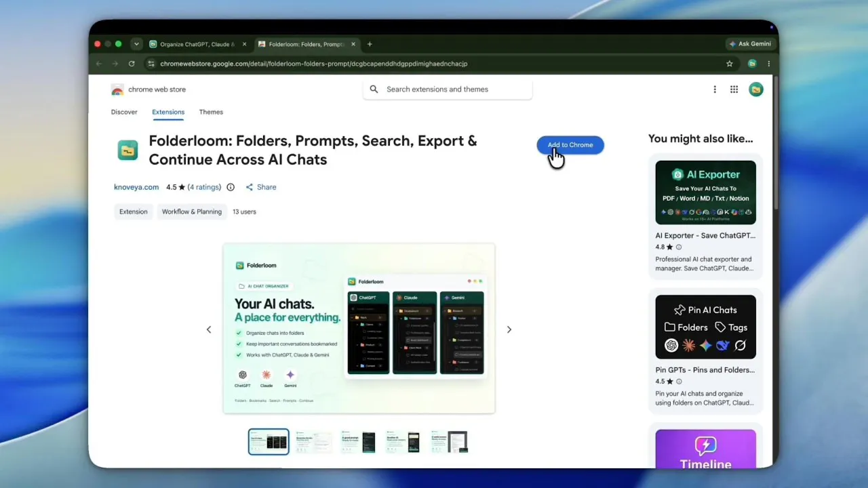868x488 pixels.
Task: Open the Google apps grid
Action: pos(734,89)
